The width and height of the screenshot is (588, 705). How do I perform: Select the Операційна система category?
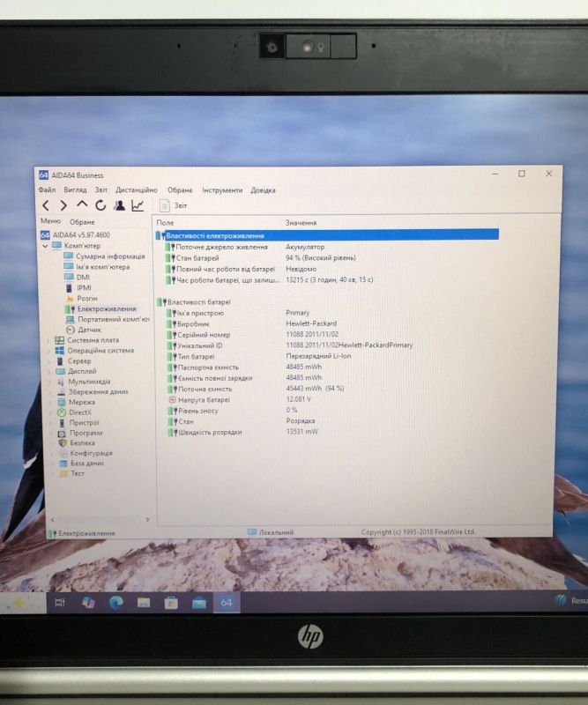[94, 350]
